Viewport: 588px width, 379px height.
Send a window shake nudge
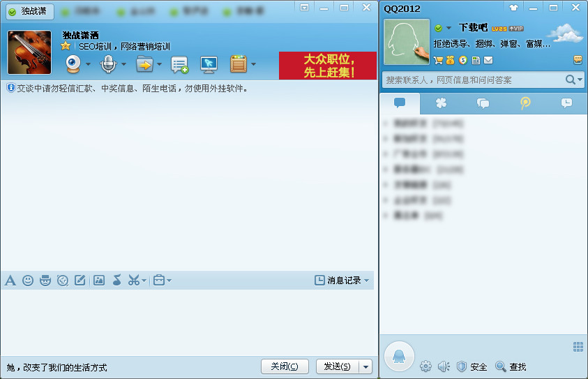click(x=63, y=281)
